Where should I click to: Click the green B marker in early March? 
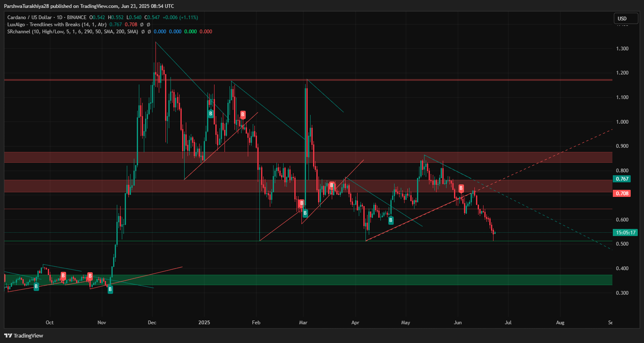305,214
